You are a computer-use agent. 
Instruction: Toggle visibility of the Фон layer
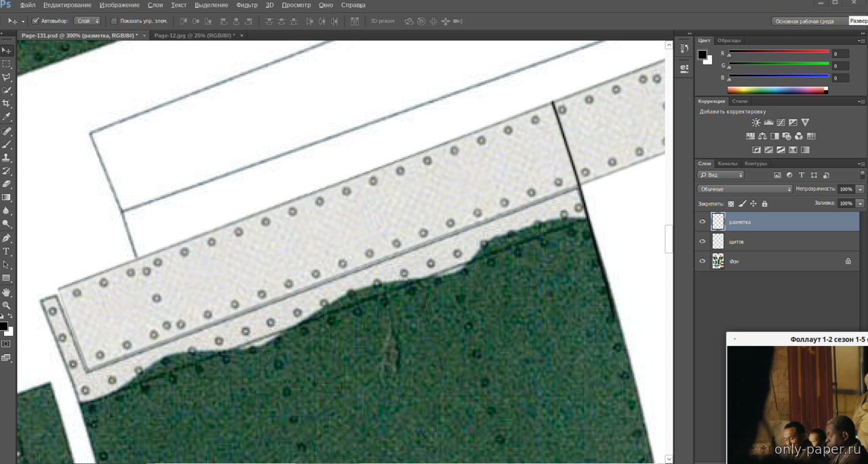click(703, 261)
